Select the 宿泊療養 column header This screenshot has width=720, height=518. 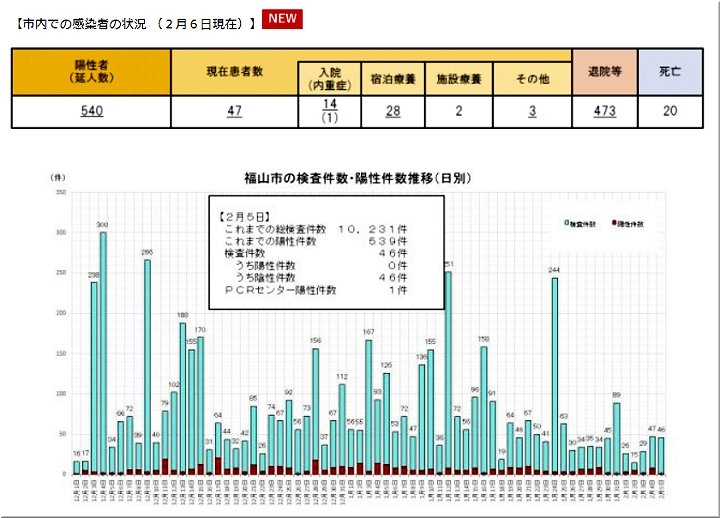(x=393, y=78)
